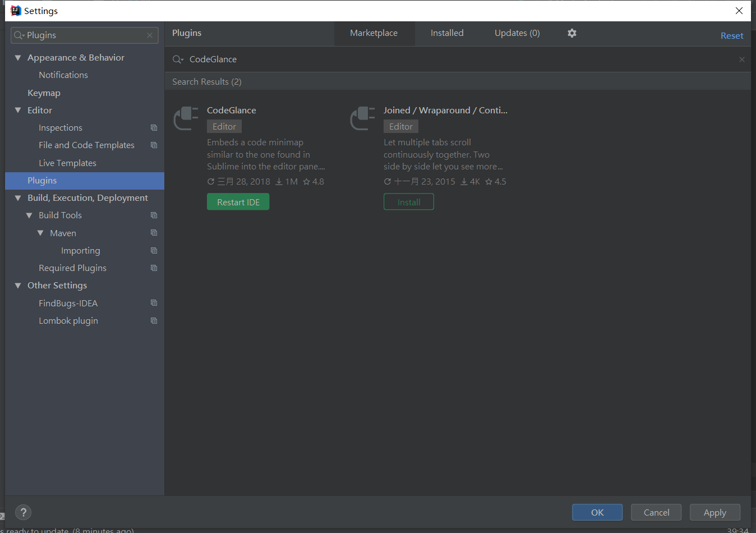Click project-level icon next to Required Plugins
This screenshot has height=533, width=756.
154,268
